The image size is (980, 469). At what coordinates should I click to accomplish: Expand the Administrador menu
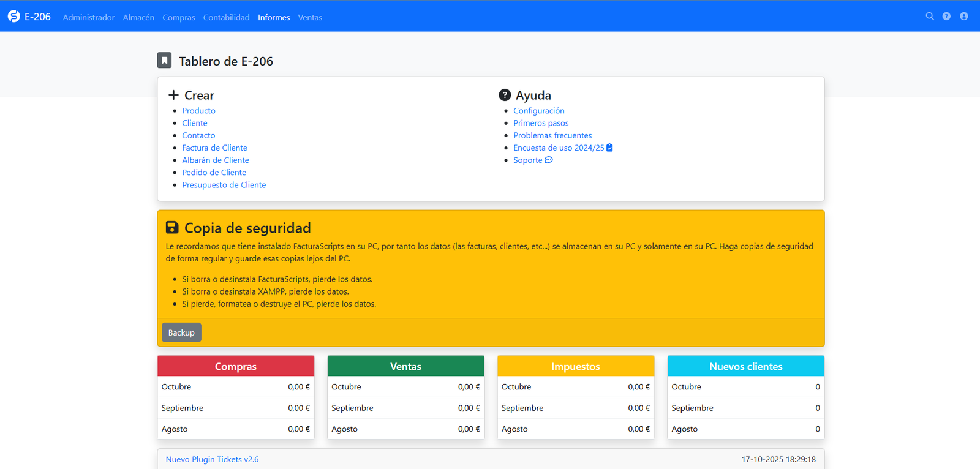click(89, 17)
